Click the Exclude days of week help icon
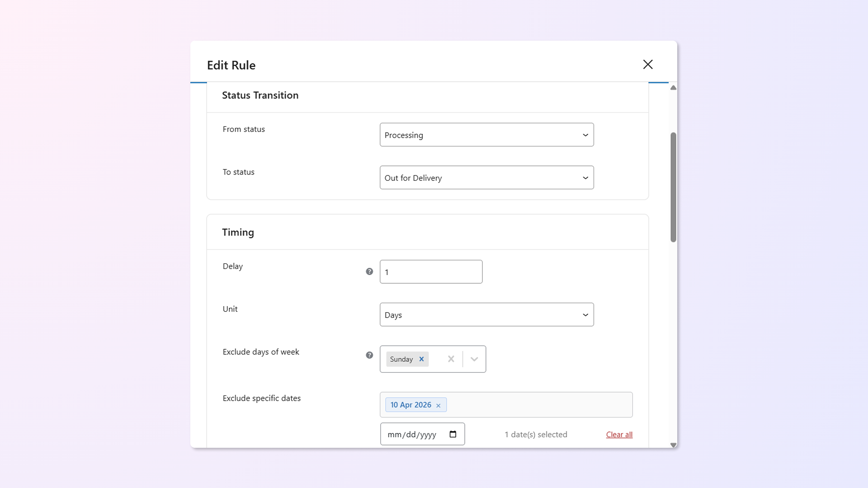Viewport: 868px width, 488px height. click(369, 355)
